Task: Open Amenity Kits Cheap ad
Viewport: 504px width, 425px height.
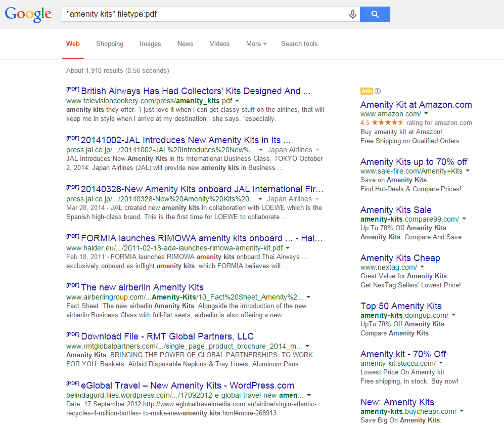Action: click(x=400, y=258)
